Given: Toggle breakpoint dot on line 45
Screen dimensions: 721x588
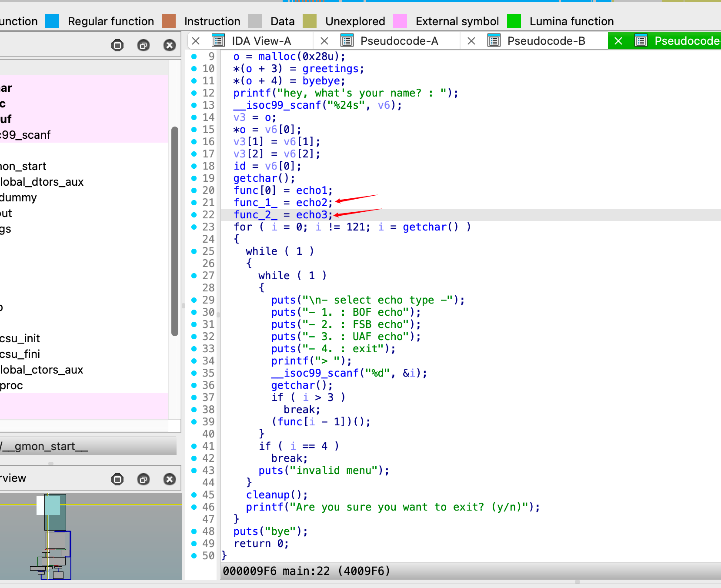Looking at the screenshot, I should [x=194, y=495].
